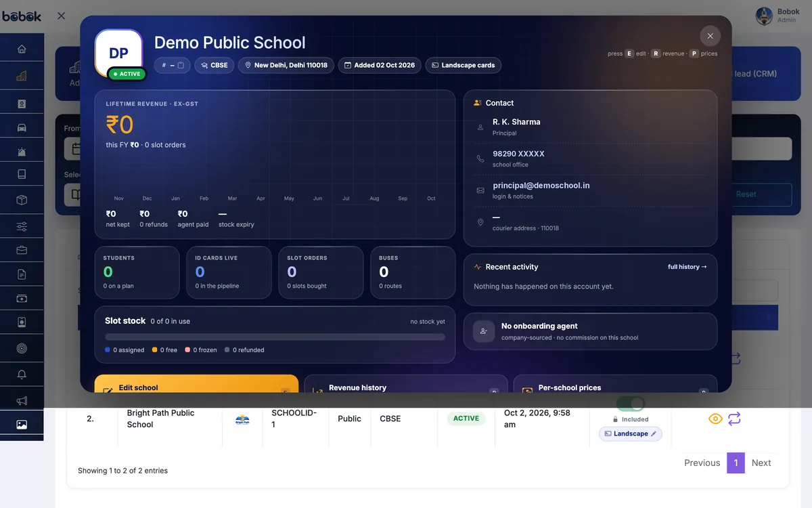Click the Slot stock progress bar
The image size is (812, 508).
coord(275,337)
